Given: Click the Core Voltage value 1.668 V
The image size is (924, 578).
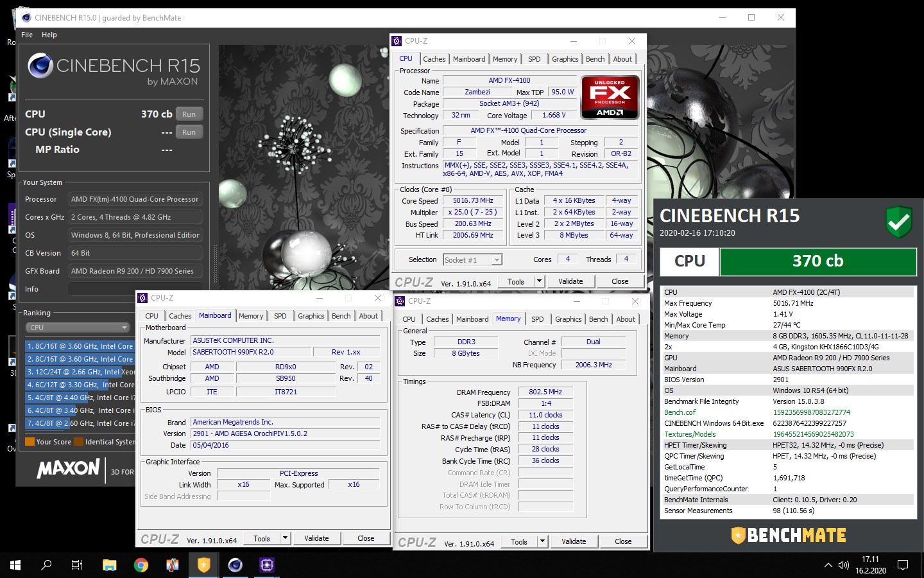Looking at the screenshot, I should (x=554, y=116).
